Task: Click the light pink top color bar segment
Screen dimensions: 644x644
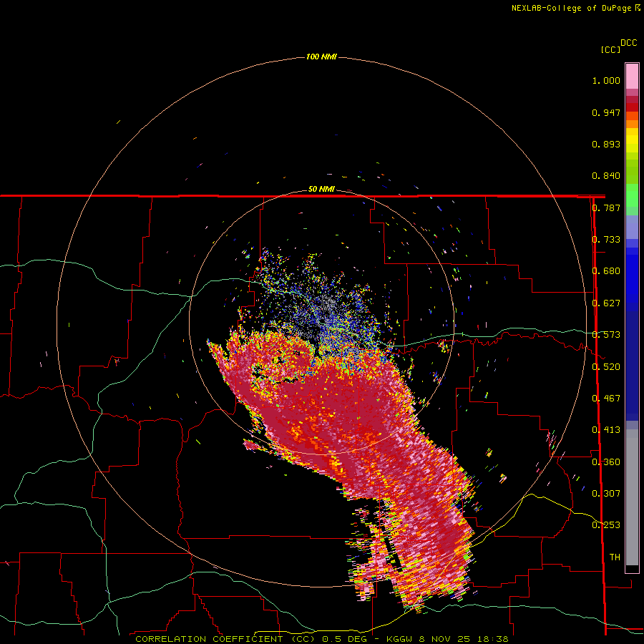Action: (632, 76)
